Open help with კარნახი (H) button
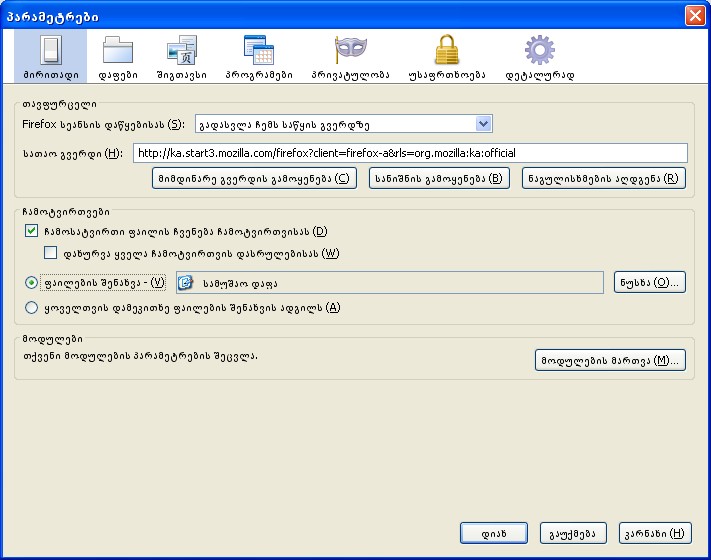711x560 pixels. [x=655, y=533]
